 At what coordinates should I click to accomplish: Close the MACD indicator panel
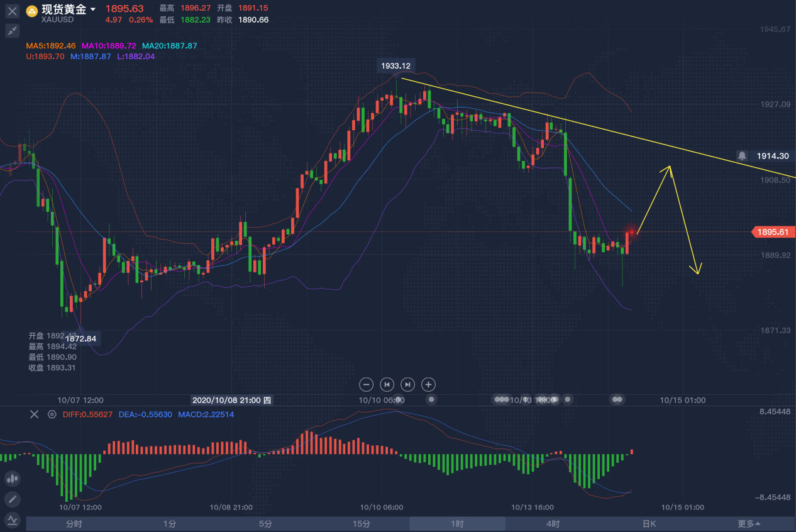pyautogui.click(x=35, y=414)
